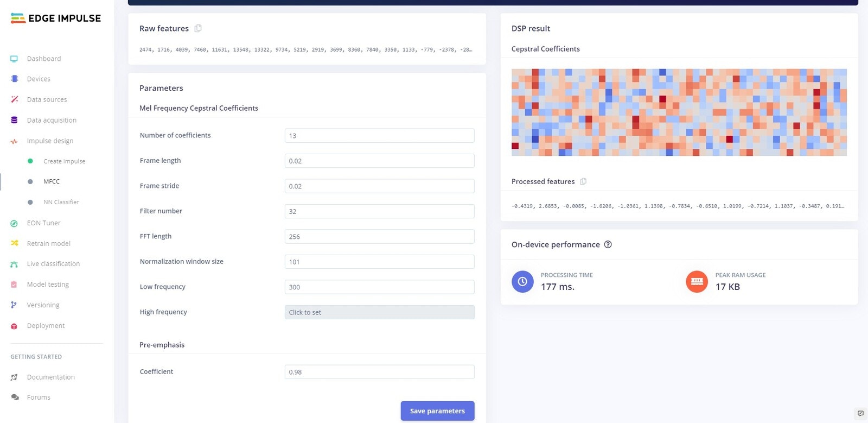
Task: Click the Data acquisition database icon
Action: [x=15, y=120]
